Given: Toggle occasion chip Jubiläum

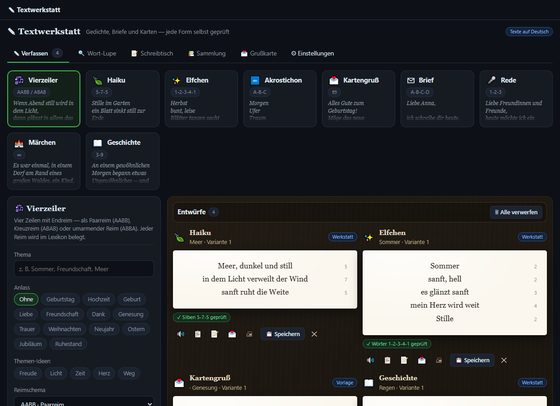Looking at the screenshot, I should [30, 344].
